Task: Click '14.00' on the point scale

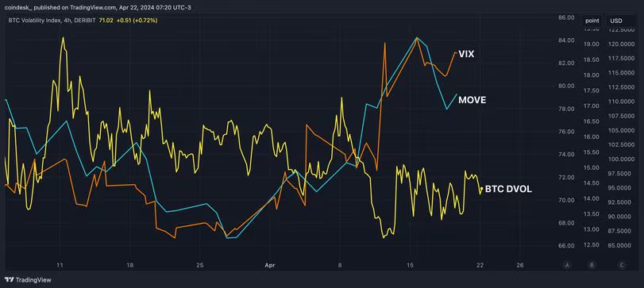Action: (x=591, y=198)
